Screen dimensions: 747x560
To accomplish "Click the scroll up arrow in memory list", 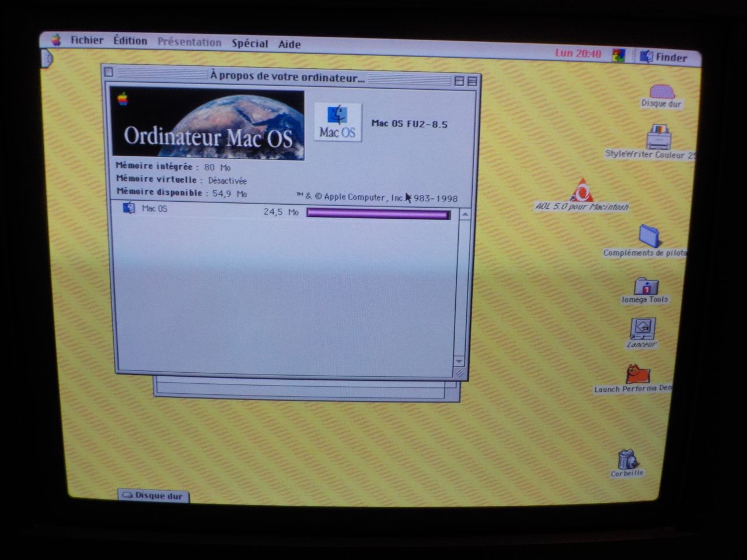I will tap(465, 215).
